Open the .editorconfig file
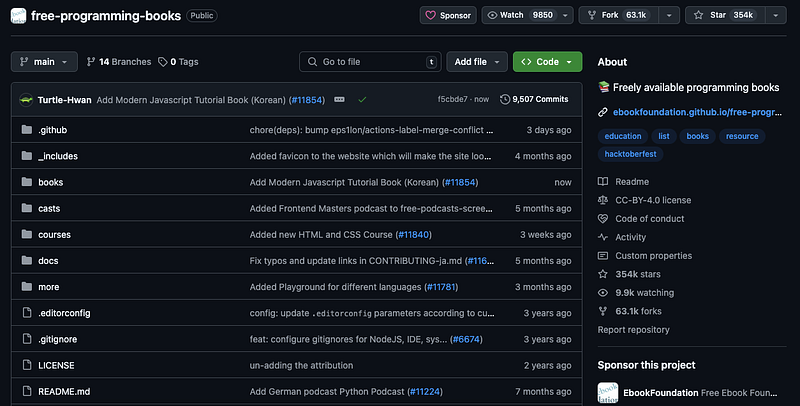This screenshot has width=800, height=406. pos(64,313)
